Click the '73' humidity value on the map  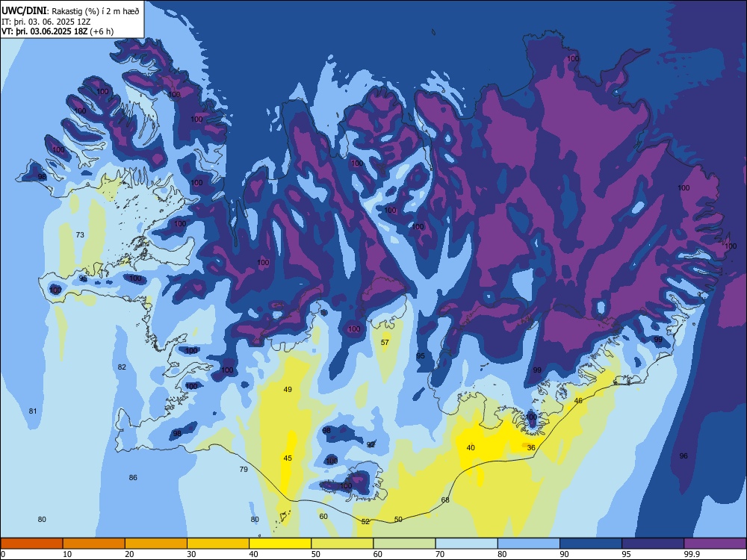pos(80,234)
